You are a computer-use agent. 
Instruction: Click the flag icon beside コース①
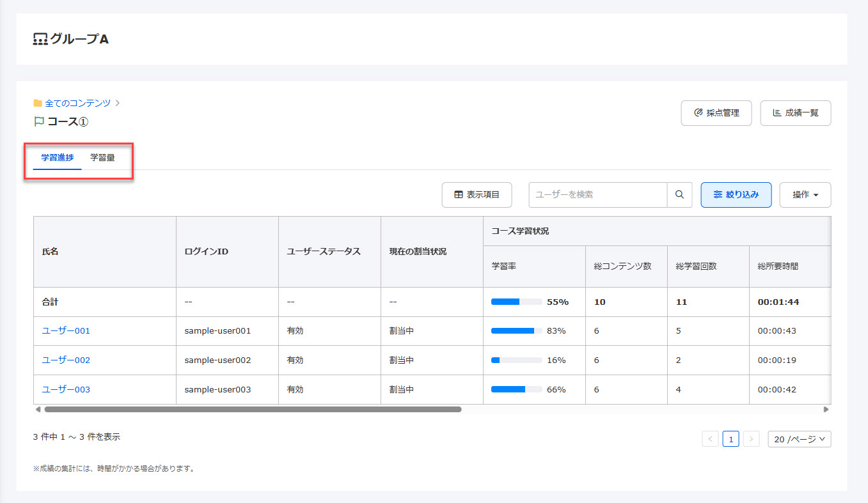click(38, 121)
